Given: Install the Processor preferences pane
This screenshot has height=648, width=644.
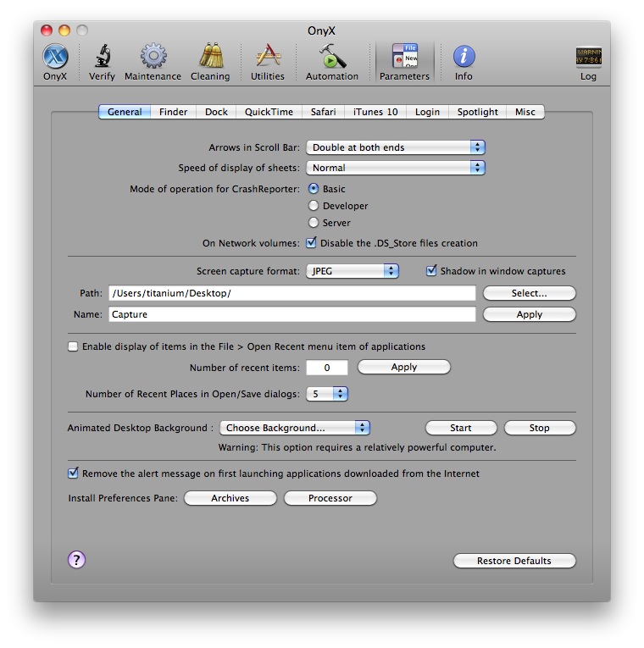Looking at the screenshot, I should coord(330,498).
